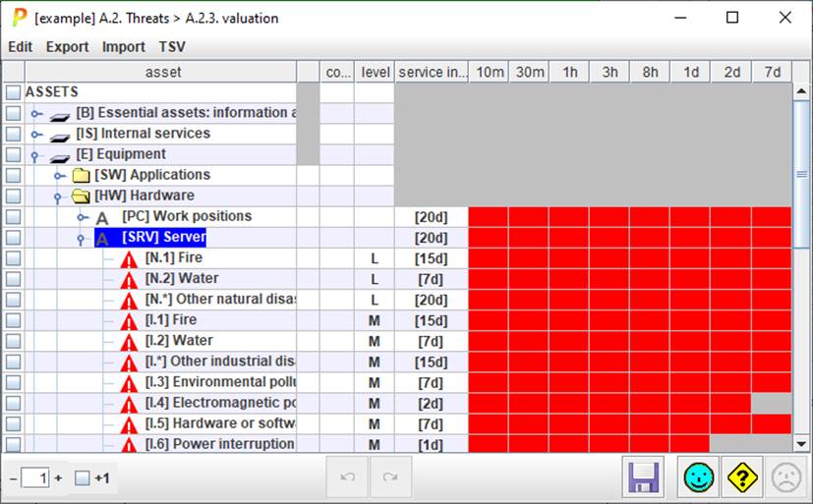
Task: Enable the +1 checkbox at bottom
Action: (83, 478)
